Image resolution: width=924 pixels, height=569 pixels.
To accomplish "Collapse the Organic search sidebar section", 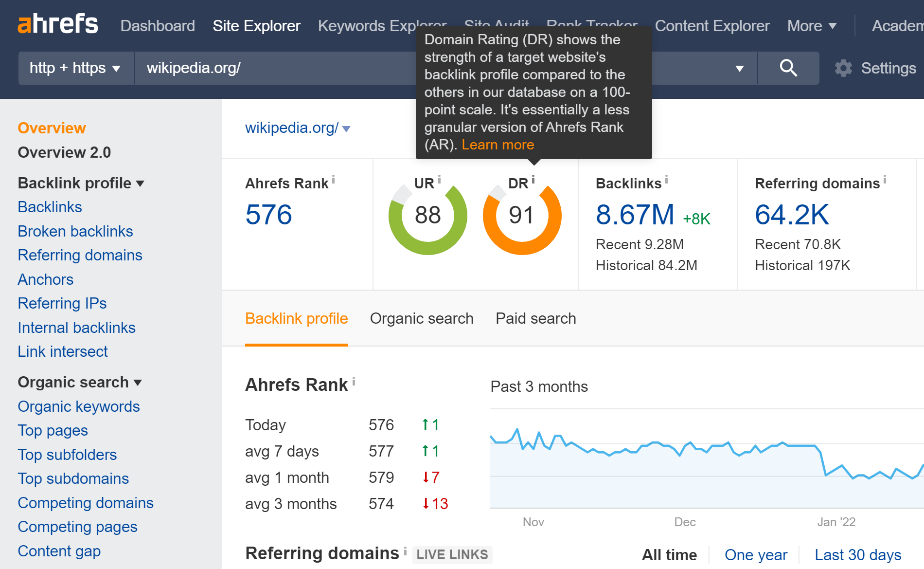I will (80, 382).
